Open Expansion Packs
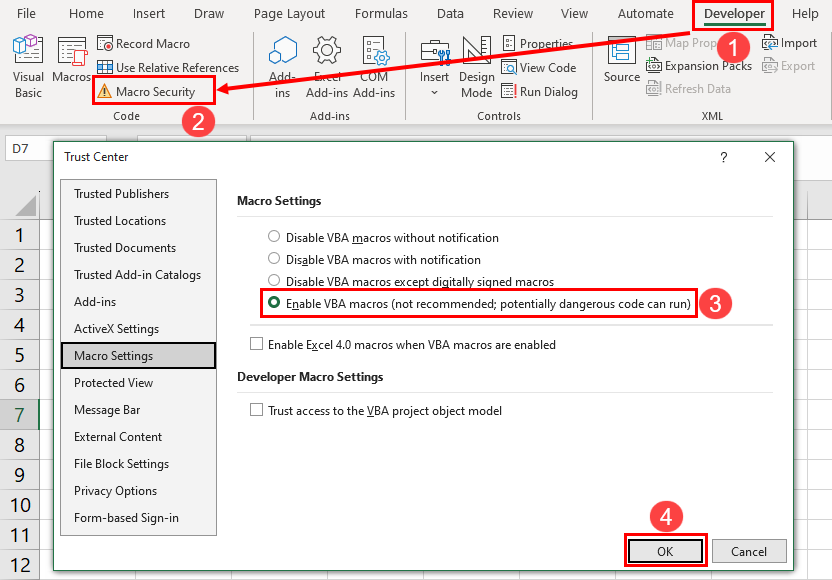 tap(699, 66)
